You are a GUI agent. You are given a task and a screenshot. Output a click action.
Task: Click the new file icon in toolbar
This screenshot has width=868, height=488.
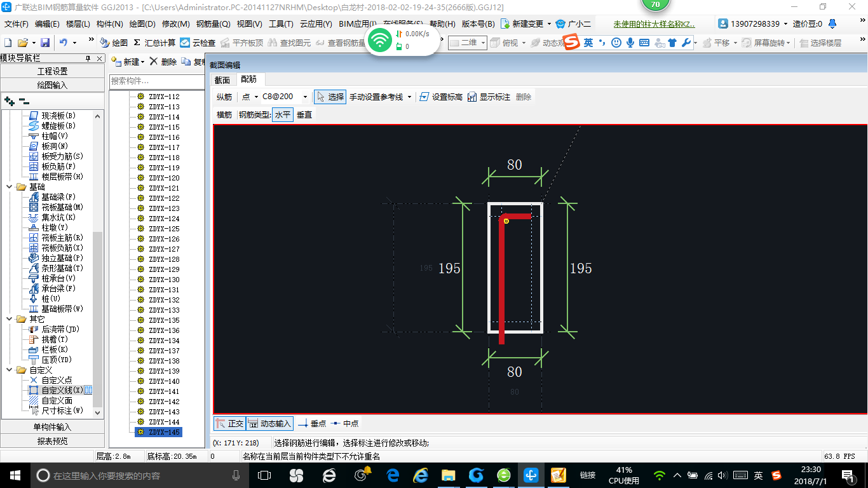[x=8, y=43]
